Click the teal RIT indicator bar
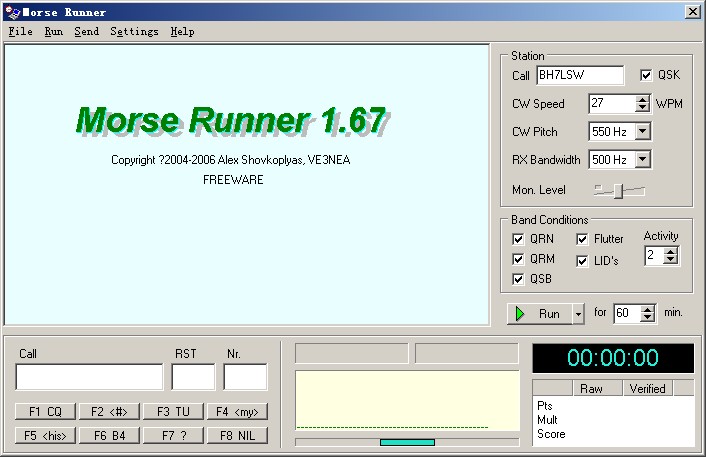Screen dimensions: 706x457 pyautogui.click(x=407, y=443)
